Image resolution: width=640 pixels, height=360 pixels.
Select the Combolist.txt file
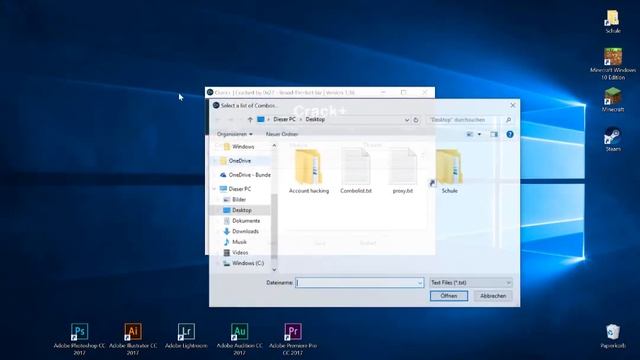tap(356, 171)
